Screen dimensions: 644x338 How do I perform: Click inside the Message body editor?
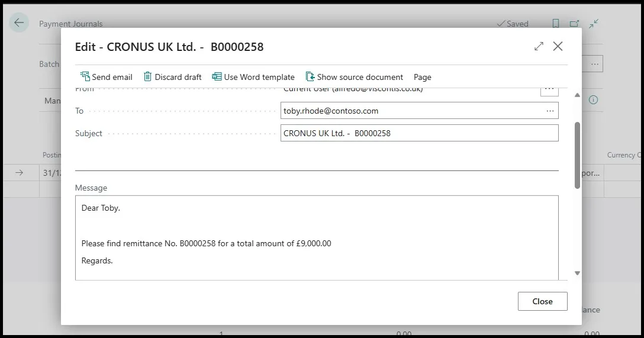pos(317,238)
